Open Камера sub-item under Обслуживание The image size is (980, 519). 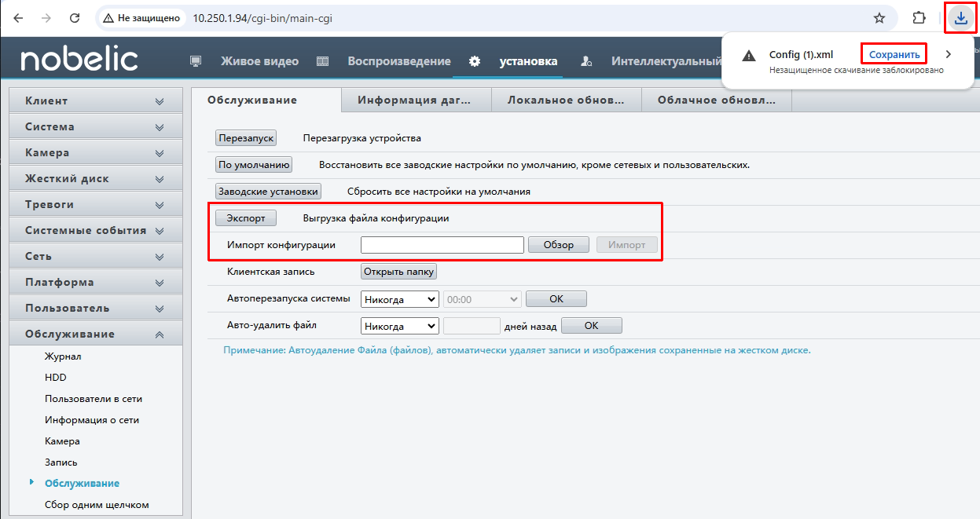coord(62,441)
